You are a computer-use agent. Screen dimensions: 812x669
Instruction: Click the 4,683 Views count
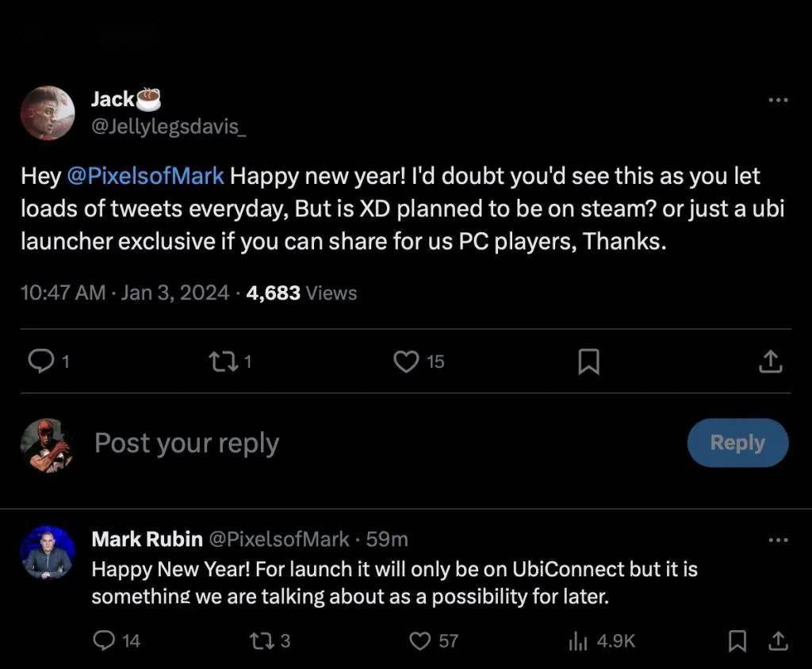coord(301,292)
